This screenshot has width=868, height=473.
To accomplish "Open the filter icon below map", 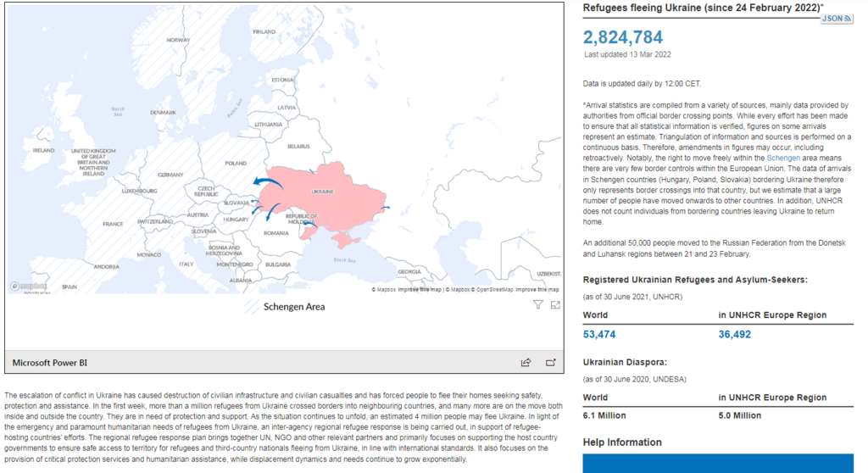I will pos(537,304).
